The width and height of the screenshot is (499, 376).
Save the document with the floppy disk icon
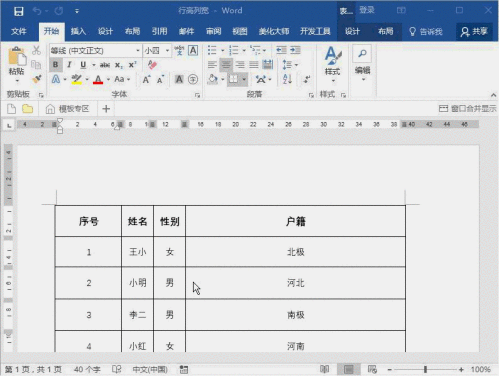pos(19,11)
